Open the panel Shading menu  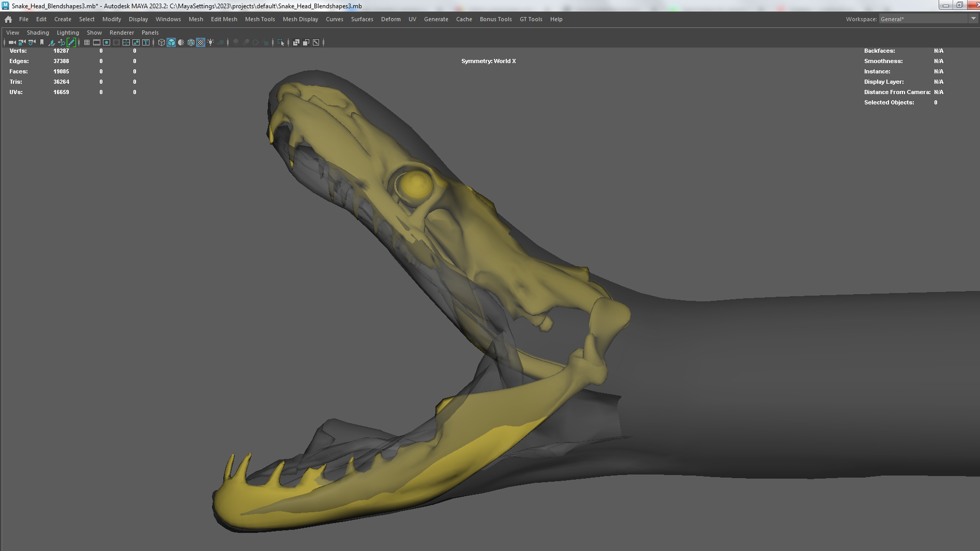[38, 33]
